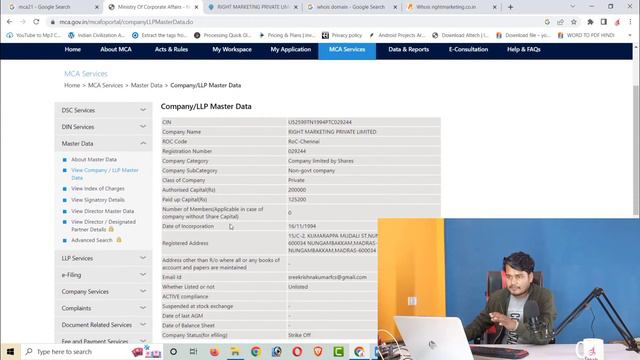Expand the LLP Services section chevron
This screenshot has width=640, height=360.
pos(143,258)
